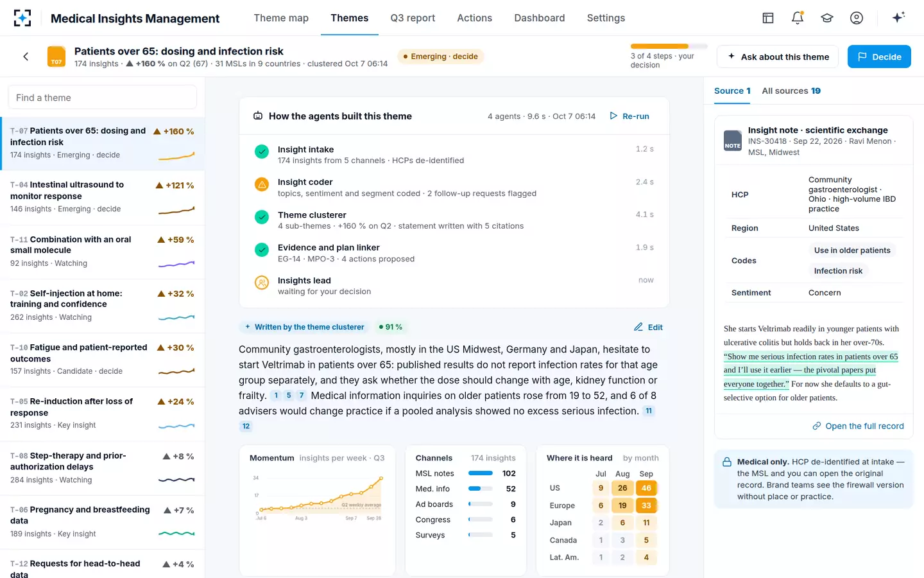Click the Insight intake green check icon

tap(262, 152)
